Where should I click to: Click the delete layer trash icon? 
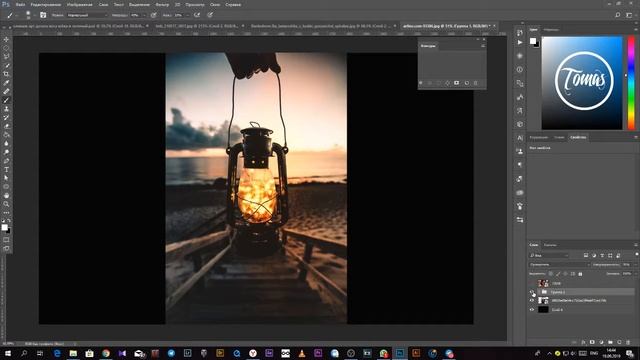(628, 342)
